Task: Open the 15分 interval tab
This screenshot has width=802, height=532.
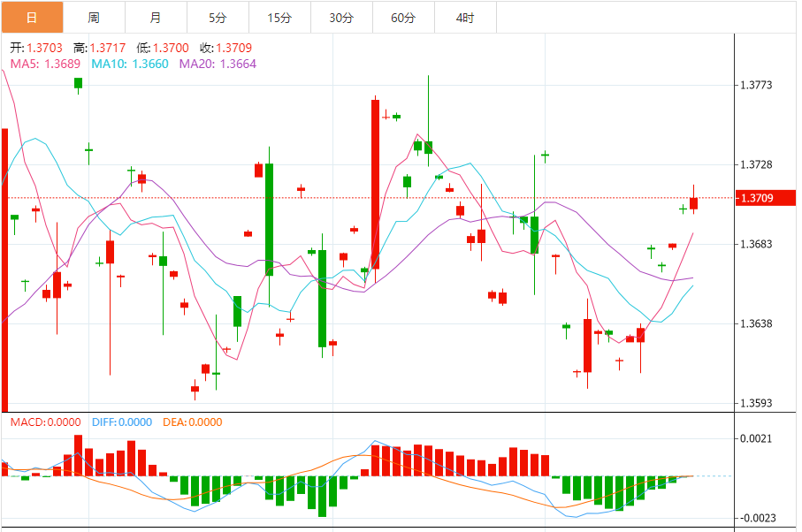Action: pos(279,18)
